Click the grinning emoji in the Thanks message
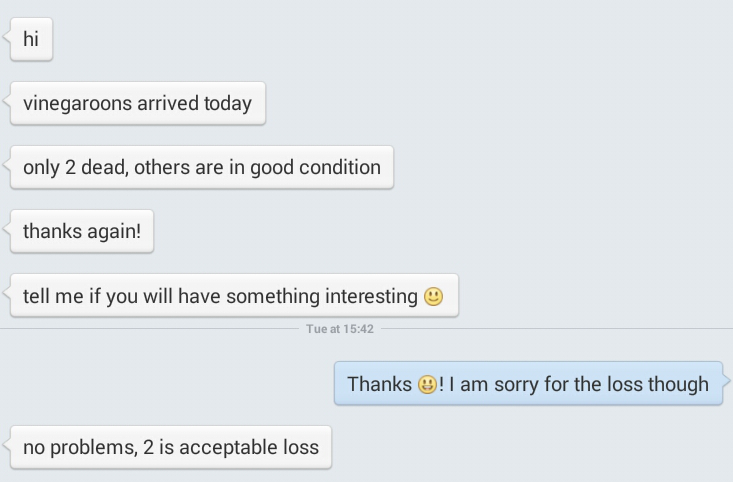 (427, 384)
